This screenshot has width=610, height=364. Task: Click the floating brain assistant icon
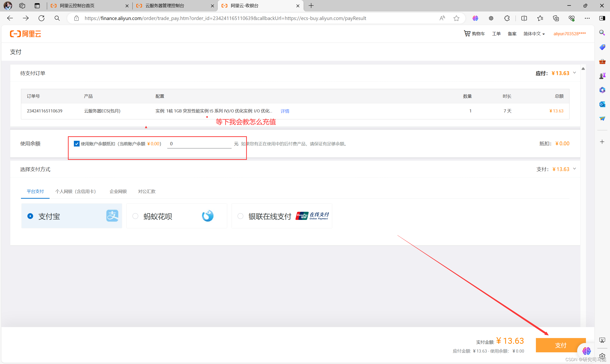pos(586,351)
